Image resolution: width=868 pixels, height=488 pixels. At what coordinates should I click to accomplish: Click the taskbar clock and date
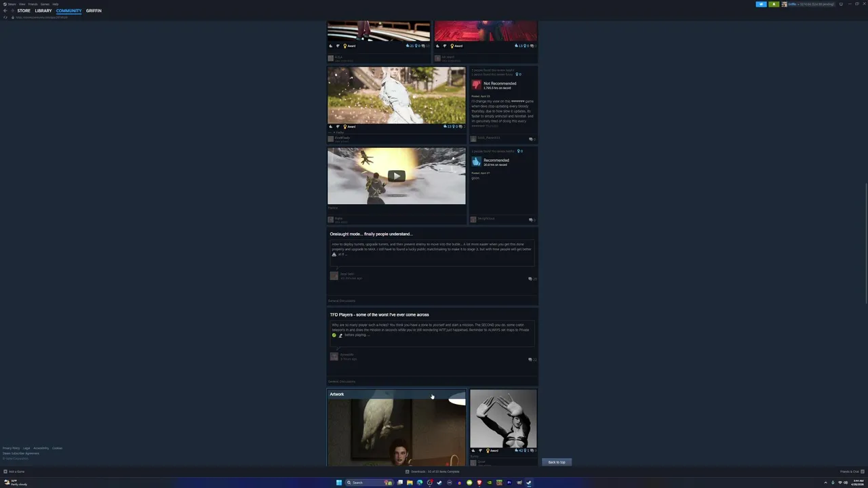pos(859,483)
